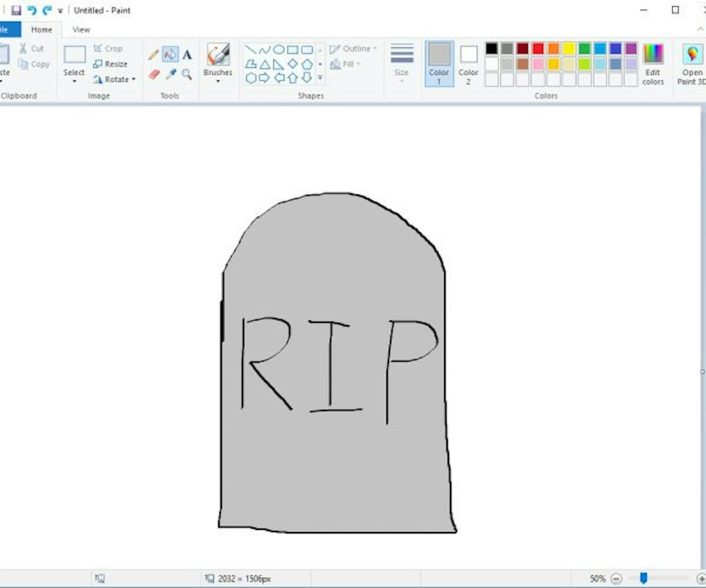
Task: Click the zoom slider handle
Action: point(644,579)
